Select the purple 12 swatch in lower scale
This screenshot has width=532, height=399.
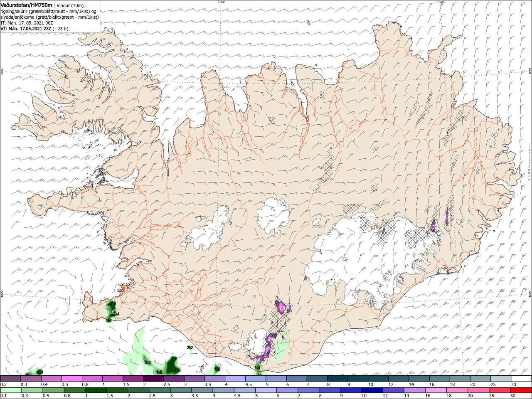point(394,390)
